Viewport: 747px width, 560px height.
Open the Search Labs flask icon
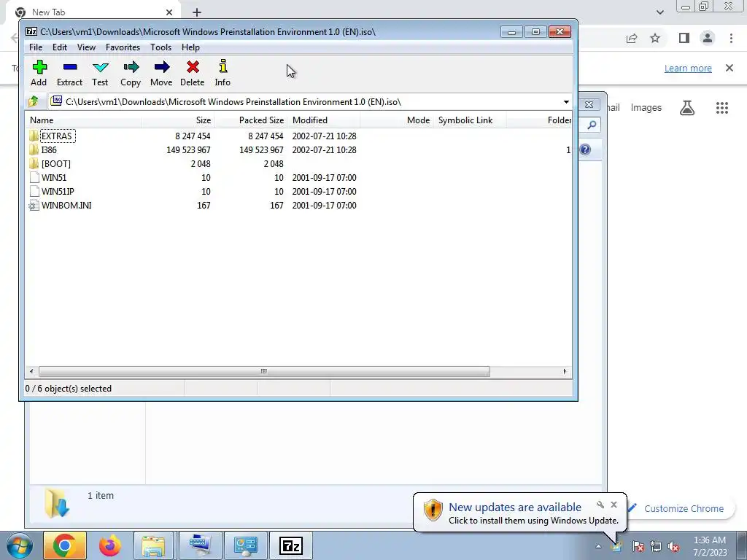(687, 108)
